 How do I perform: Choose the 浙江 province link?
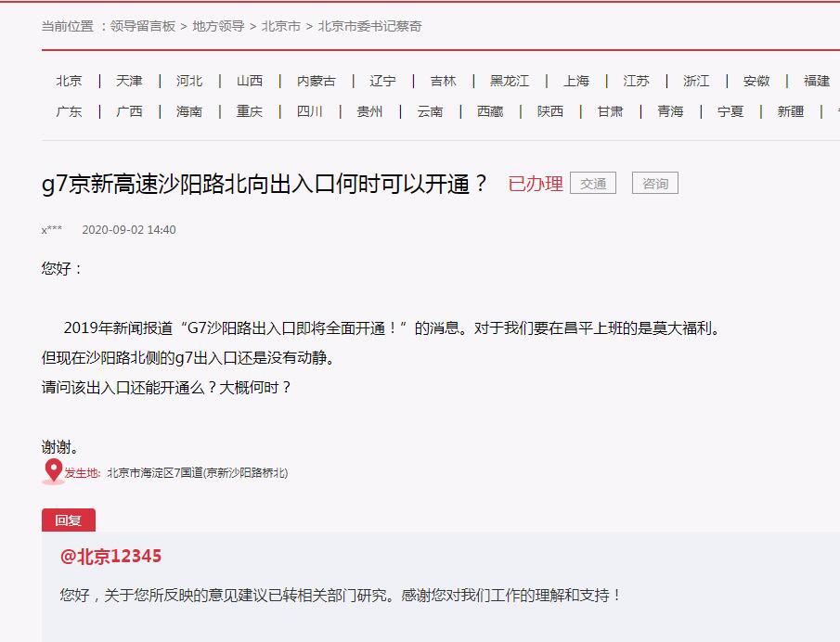tap(696, 81)
